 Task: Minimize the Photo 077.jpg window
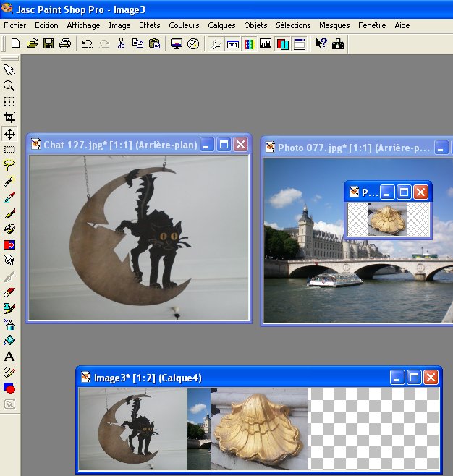[x=441, y=148]
